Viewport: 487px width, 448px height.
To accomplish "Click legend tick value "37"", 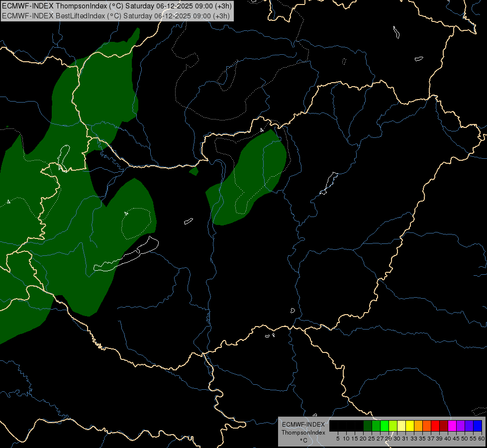I will [431, 439].
